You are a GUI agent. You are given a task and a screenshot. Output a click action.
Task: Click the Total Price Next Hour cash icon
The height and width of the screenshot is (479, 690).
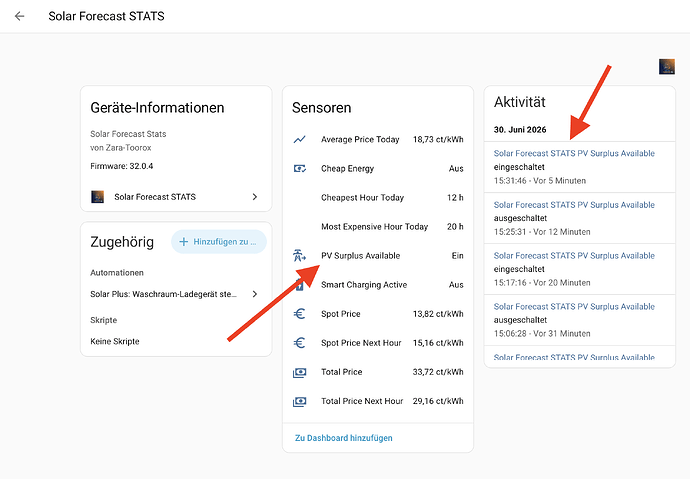coord(300,401)
